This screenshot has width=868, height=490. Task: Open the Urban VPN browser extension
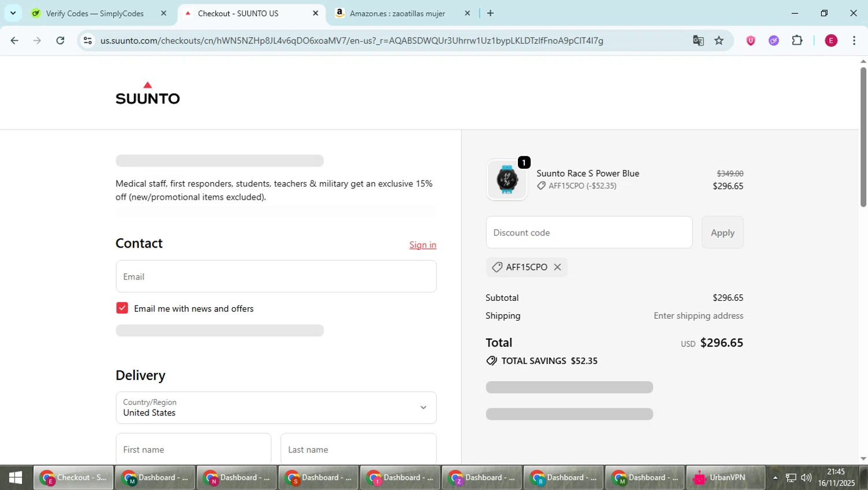click(x=751, y=40)
